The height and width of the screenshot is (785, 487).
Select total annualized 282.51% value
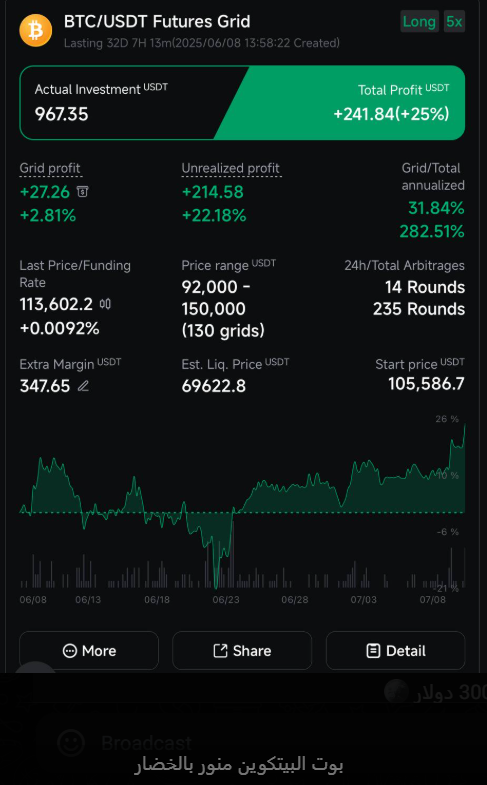pyautogui.click(x=432, y=231)
